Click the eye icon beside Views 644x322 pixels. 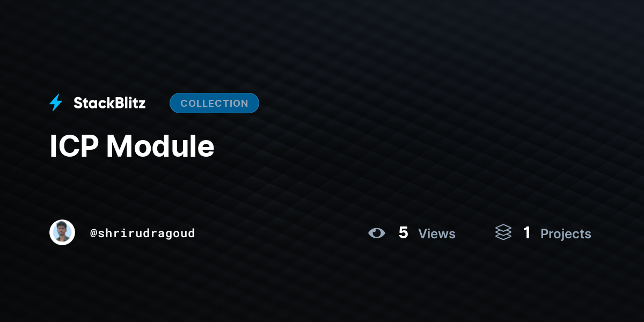click(377, 233)
